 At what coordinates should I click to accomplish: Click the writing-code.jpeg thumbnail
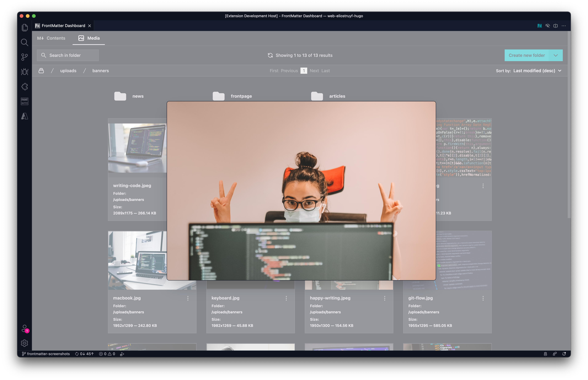[x=137, y=148]
